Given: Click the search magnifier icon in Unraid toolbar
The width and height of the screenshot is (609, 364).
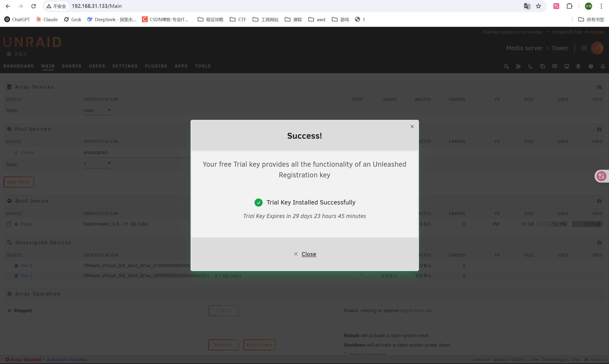Looking at the screenshot, I should pos(506,67).
